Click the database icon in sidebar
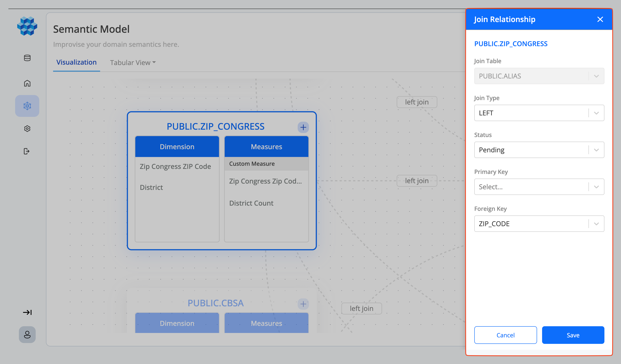The image size is (621, 364). click(x=27, y=58)
